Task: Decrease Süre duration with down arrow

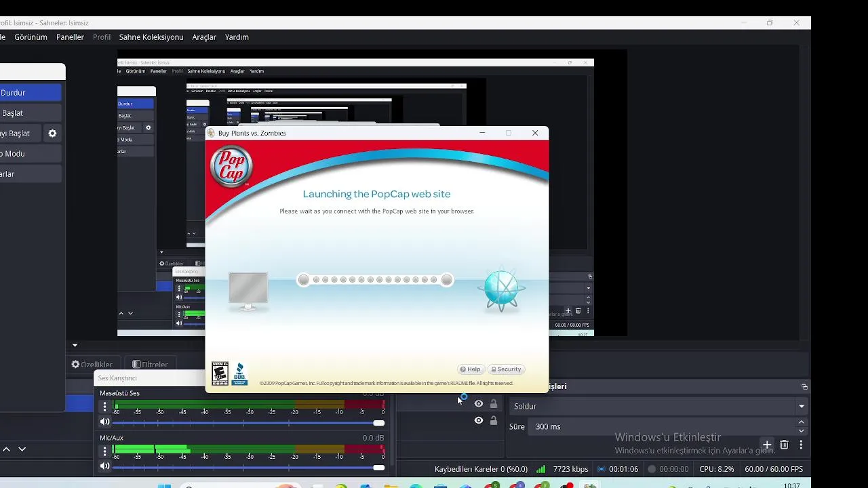Action: (802, 430)
